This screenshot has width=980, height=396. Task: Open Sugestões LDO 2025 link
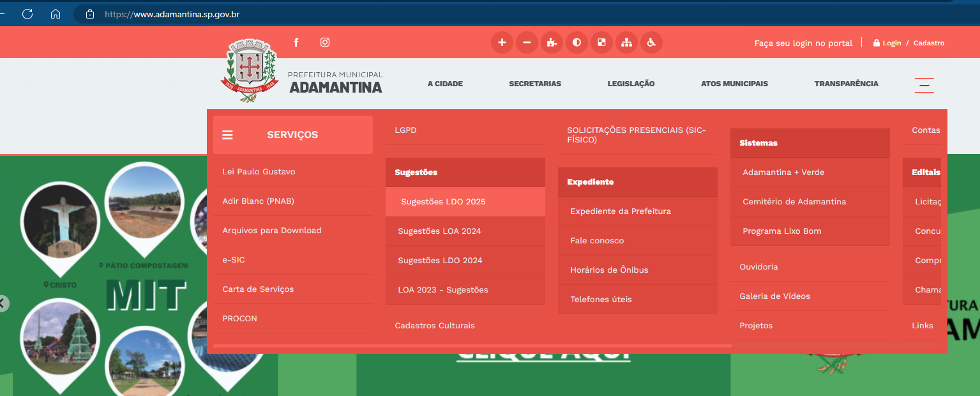[443, 202]
